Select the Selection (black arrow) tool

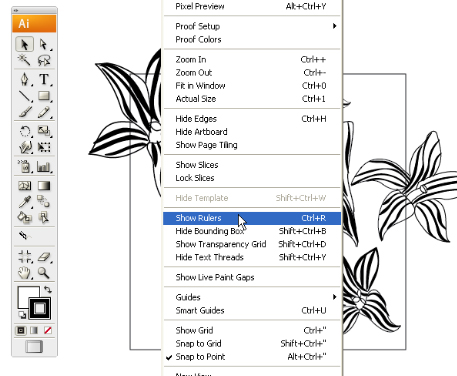click(x=25, y=44)
